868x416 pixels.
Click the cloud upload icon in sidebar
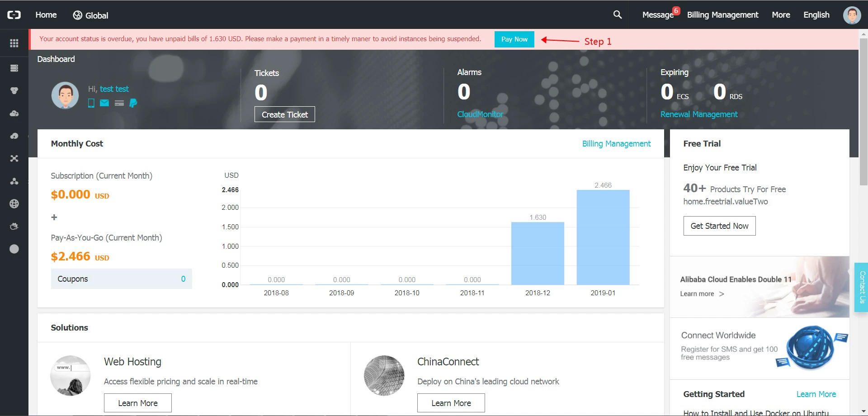14,136
